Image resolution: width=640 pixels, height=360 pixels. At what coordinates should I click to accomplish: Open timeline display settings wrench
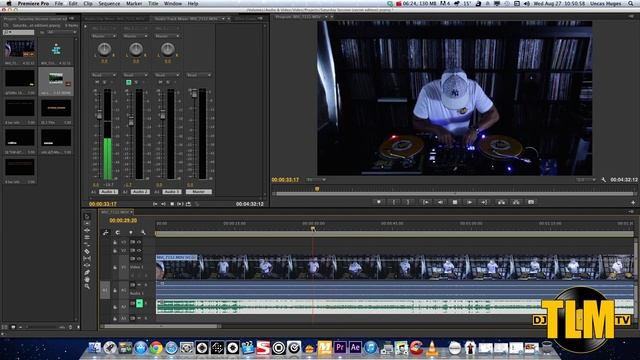pos(143,232)
